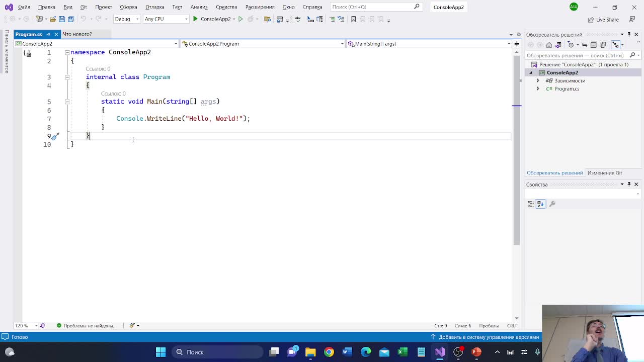Click the bookmark toggle icon in toolbar
644x362 pixels.
[x=353, y=19]
